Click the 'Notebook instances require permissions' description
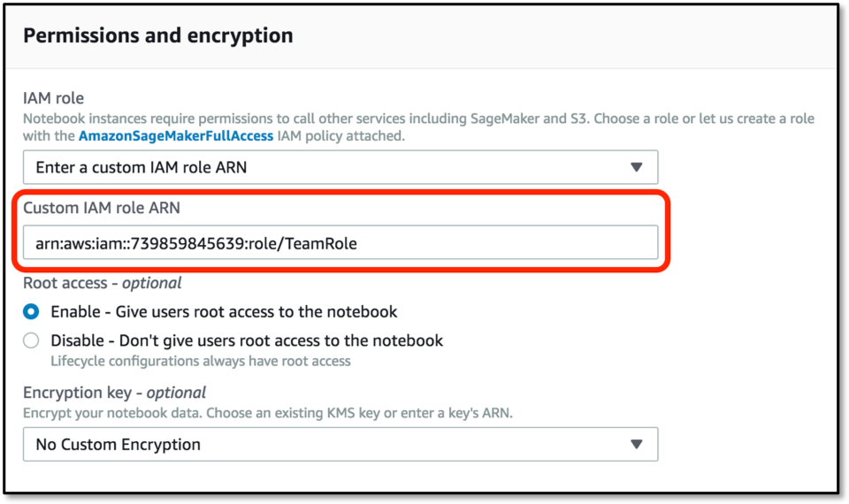The height and width of the screenshot is (504, 849). (418, 127)
